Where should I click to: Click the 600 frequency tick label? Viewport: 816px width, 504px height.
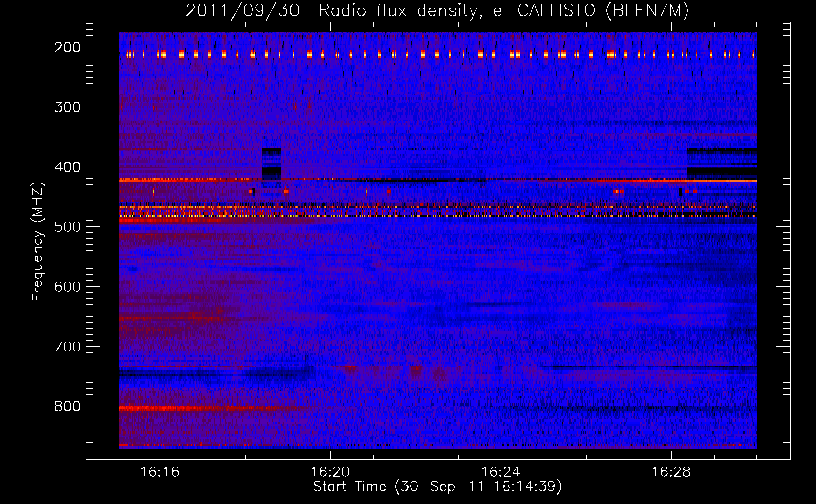(68, 287)
